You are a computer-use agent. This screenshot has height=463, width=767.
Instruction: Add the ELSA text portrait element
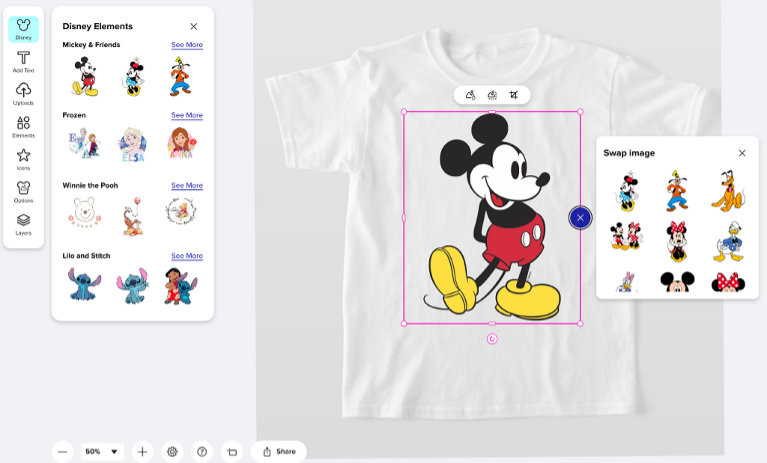(x=133, y=144)
